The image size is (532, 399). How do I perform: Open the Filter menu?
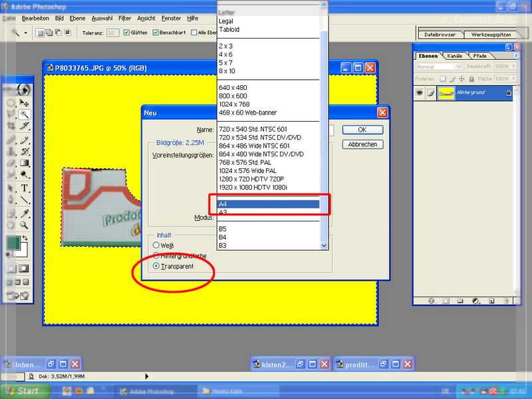[x=125, y=19]
